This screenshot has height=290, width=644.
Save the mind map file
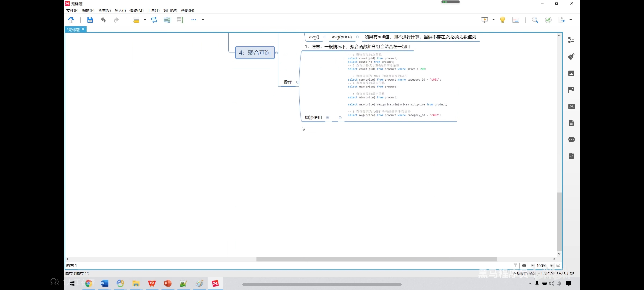point(90,20)
